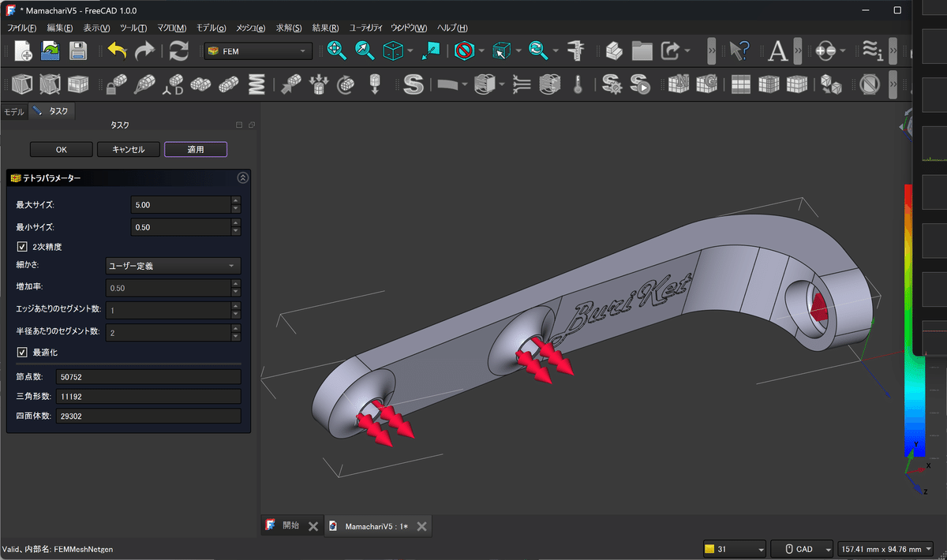Open the FEM workbench selector dropdown
The width and height of the screenshot is (947, 560).
coord(257,51)
